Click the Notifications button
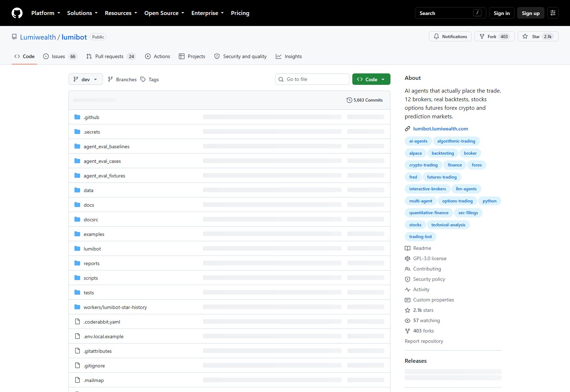The width and height of the screenshot is (570, 392). [450, 36]
